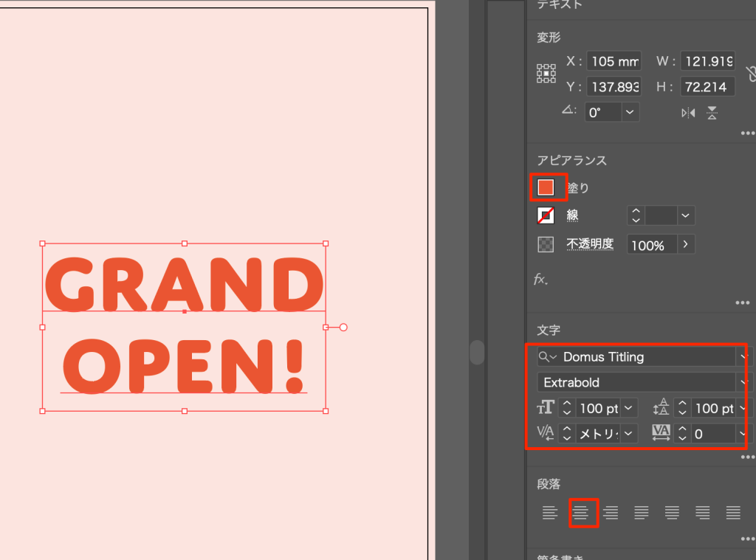Toggle constrain width and height proportions
This screenshot has width=756, height=560.
(751, 73)
